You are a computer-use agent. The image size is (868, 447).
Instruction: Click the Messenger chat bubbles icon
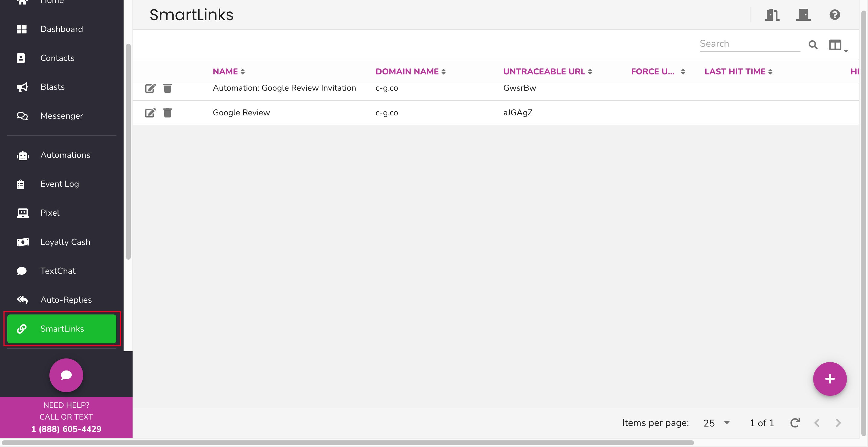tap(22, 116)
